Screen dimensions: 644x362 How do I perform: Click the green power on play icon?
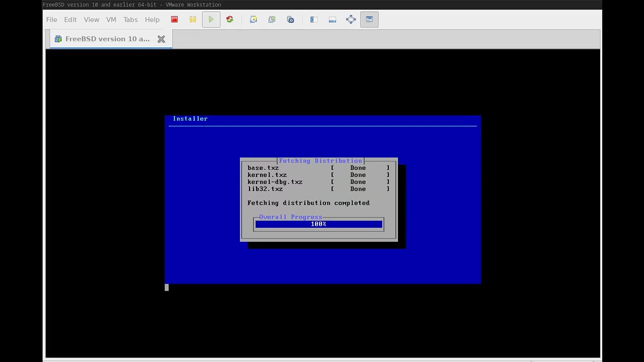[x=211, y=20]
